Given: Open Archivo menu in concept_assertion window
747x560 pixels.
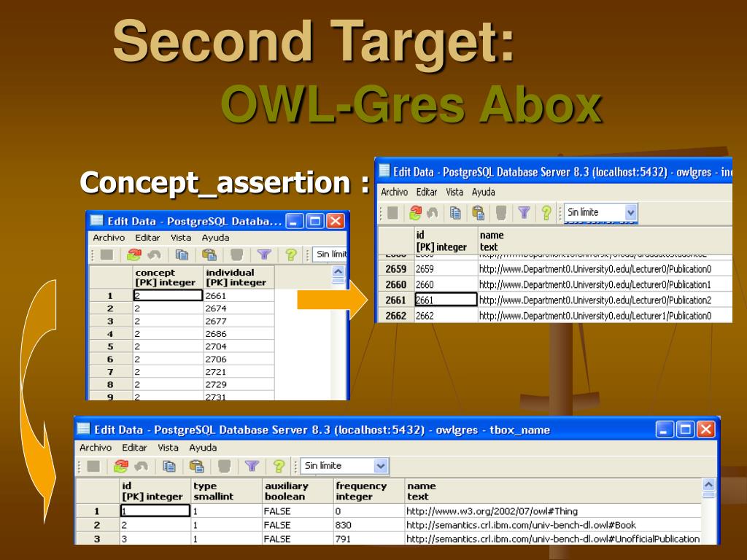Looking at the screenshot, I should [109, 238].
